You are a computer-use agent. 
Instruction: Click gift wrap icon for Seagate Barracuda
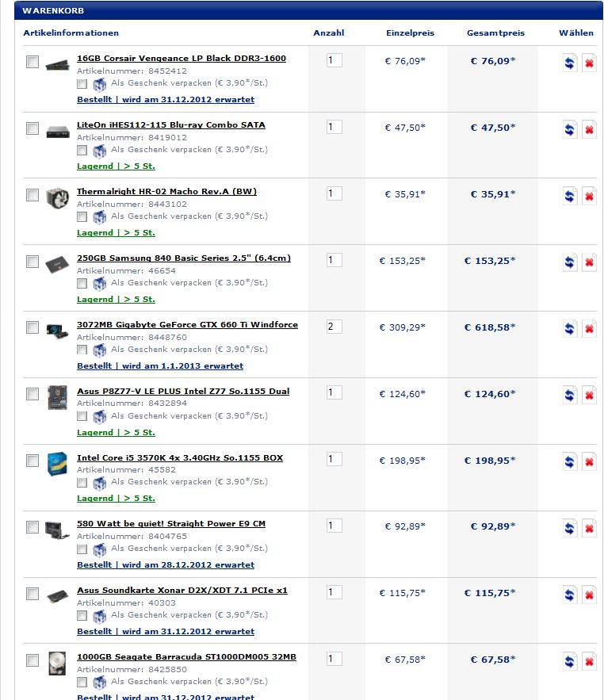coord(100,682)
